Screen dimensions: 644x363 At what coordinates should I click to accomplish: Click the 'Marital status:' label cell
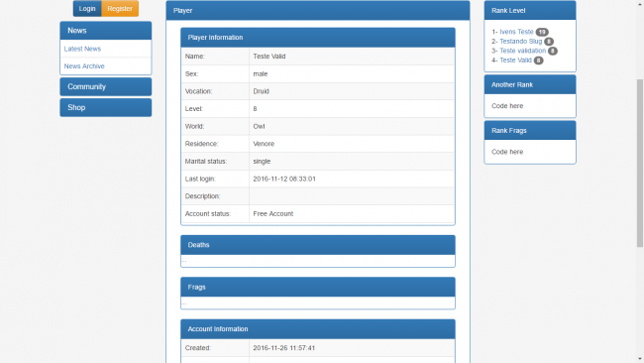215,161
